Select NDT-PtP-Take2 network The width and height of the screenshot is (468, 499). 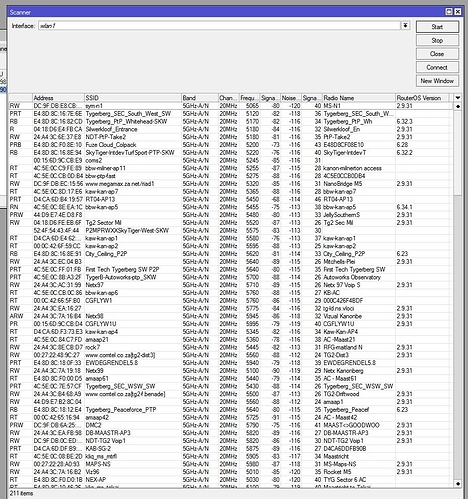[231, 137]
